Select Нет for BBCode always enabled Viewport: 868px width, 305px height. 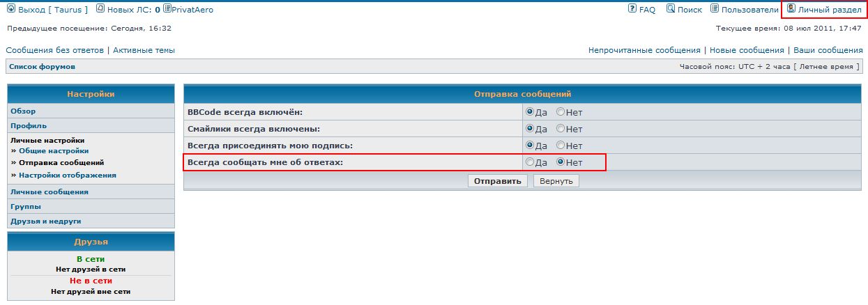[x=561, y=111]
